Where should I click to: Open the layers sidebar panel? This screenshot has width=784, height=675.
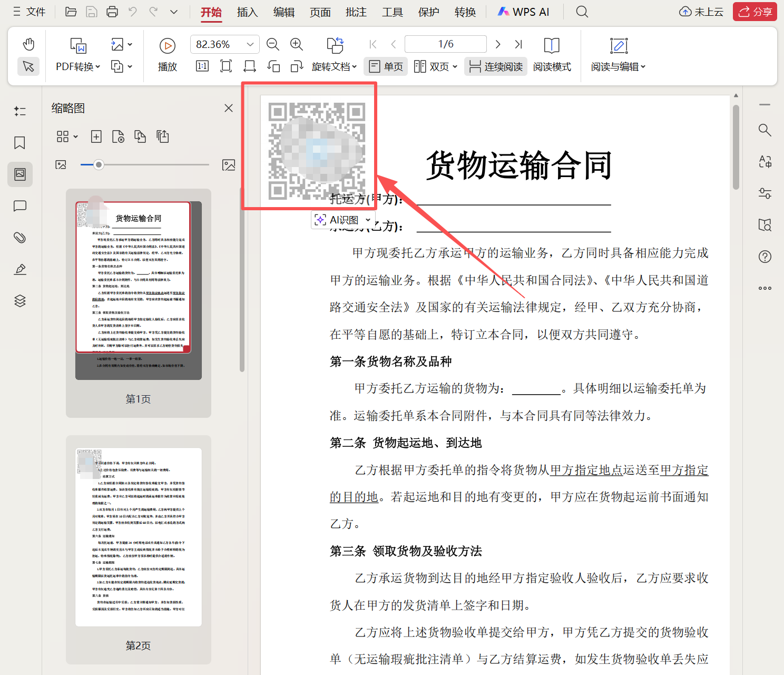20,301
